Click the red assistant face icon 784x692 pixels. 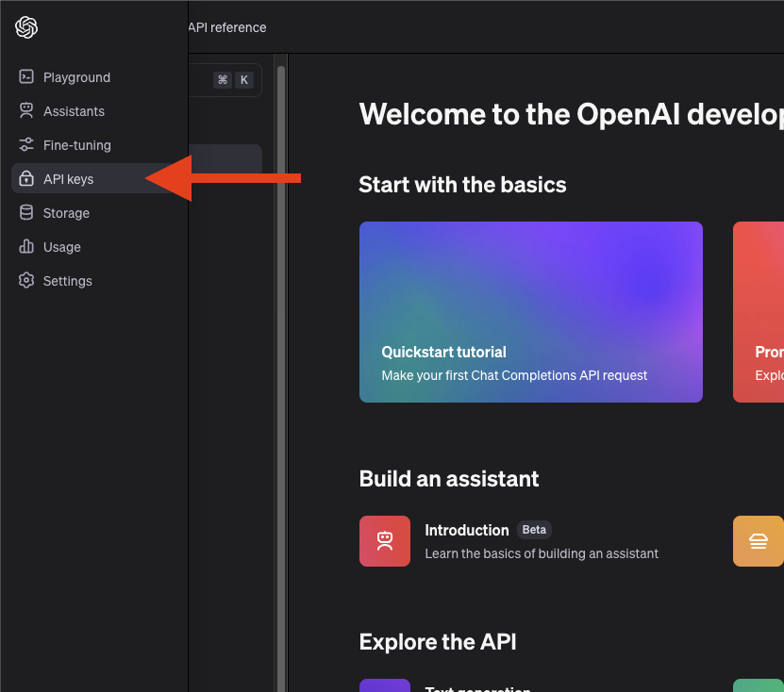tap(385, 541)
